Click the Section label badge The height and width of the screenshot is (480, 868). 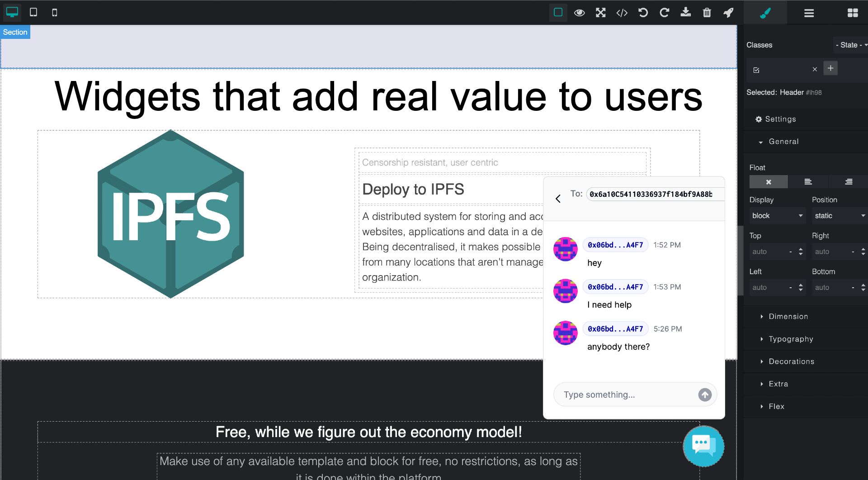15,32
